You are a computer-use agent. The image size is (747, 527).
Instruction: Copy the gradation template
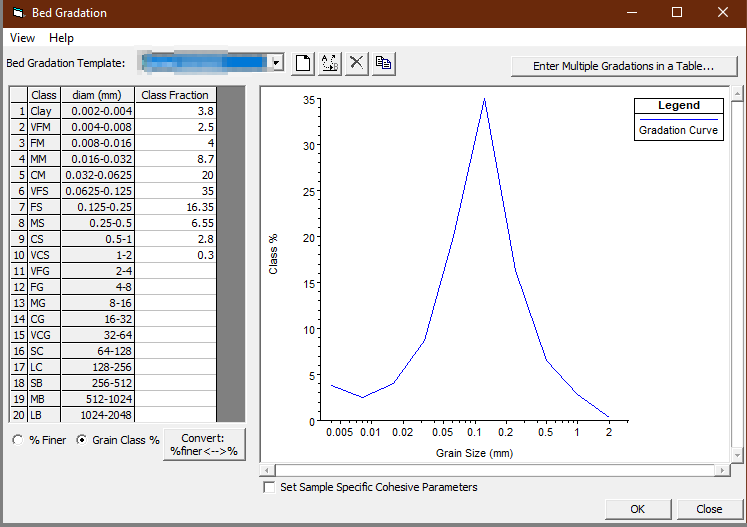[384, 63]
